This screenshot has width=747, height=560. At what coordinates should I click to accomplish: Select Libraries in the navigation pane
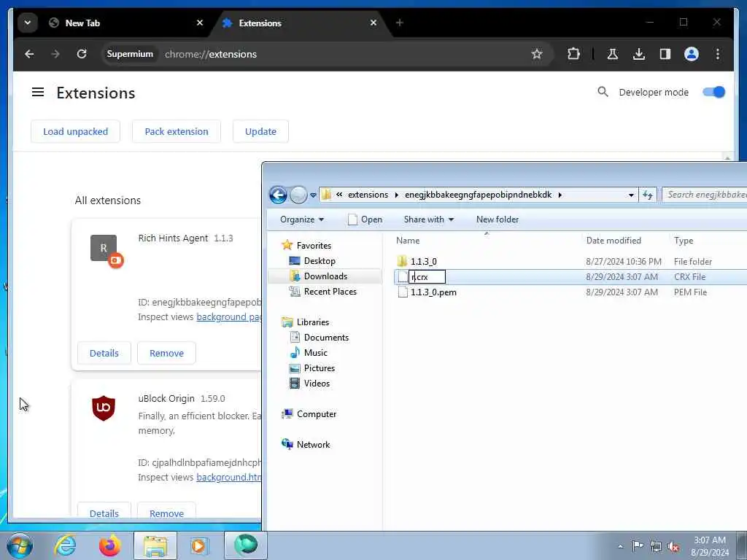pyautogui.click(x=312, y=322)
